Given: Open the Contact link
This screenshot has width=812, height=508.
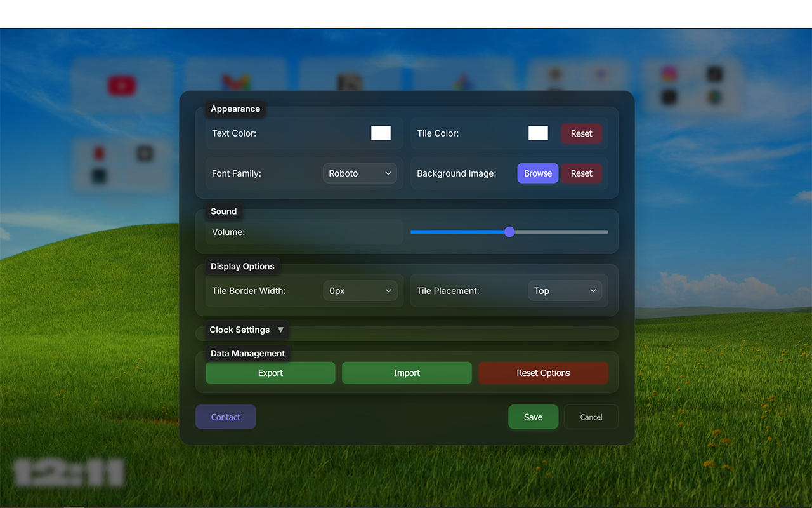Looking at the screenshot, I should point(226,417).
